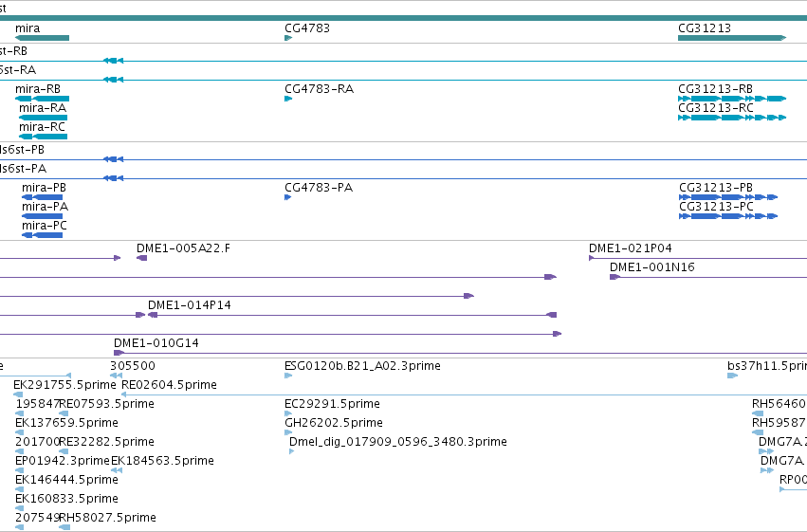Click the mira-RB transcript

(x=43, y=99)
